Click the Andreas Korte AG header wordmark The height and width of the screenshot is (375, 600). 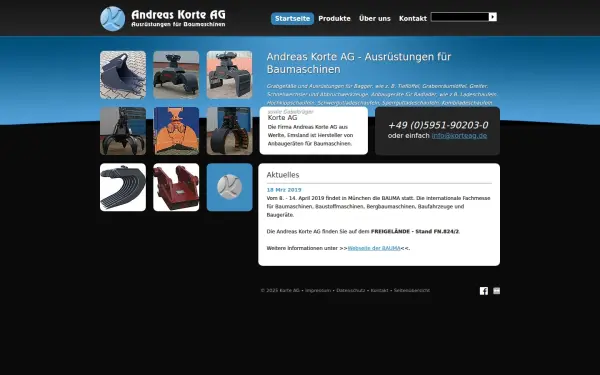[178, 18]
